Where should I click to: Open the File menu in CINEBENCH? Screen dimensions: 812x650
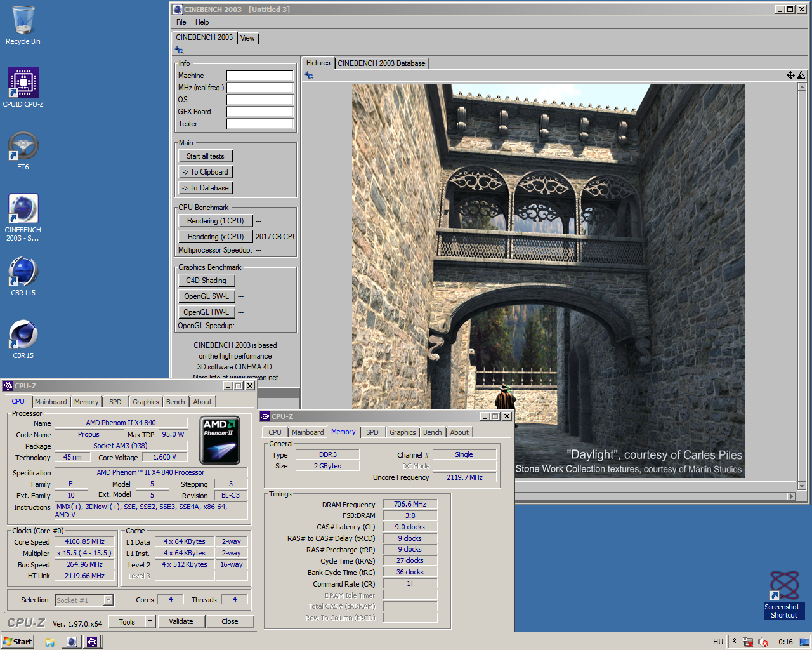(x=181, y=22)
